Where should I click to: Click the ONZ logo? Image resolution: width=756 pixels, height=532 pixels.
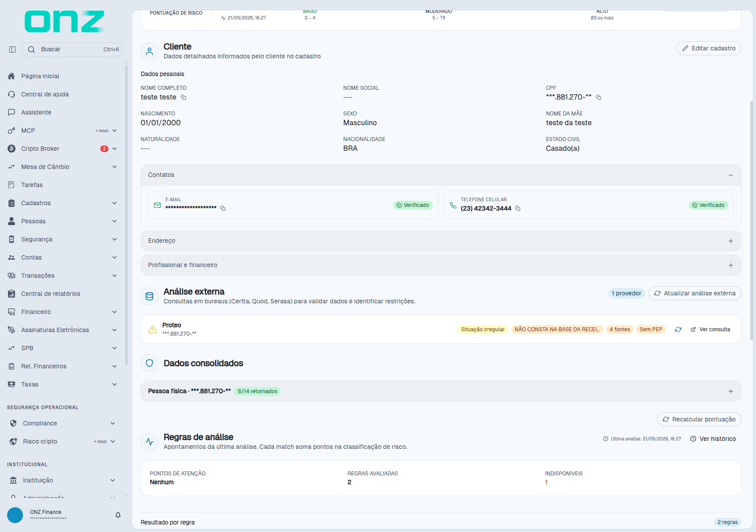coord(65,22)
